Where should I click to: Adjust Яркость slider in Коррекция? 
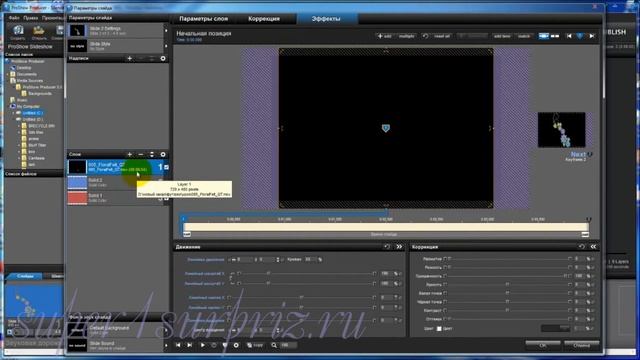[x=507, y=284]
